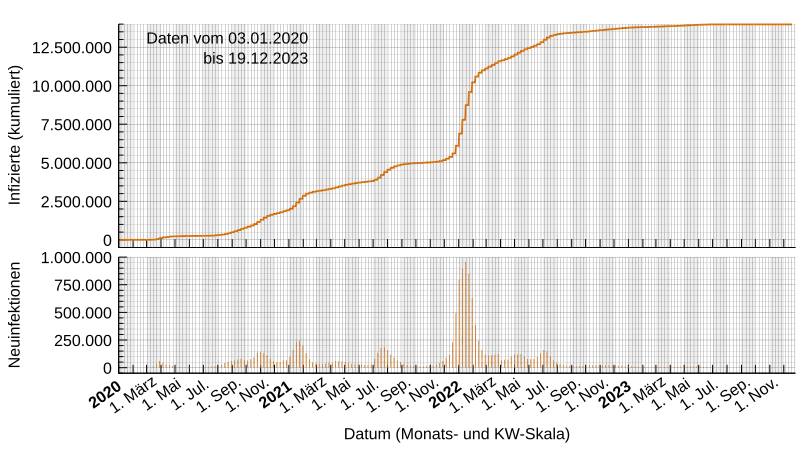The image size is (800, 450).
Task: Click the end of the orange line at the top right
Action: click(790, 24)
